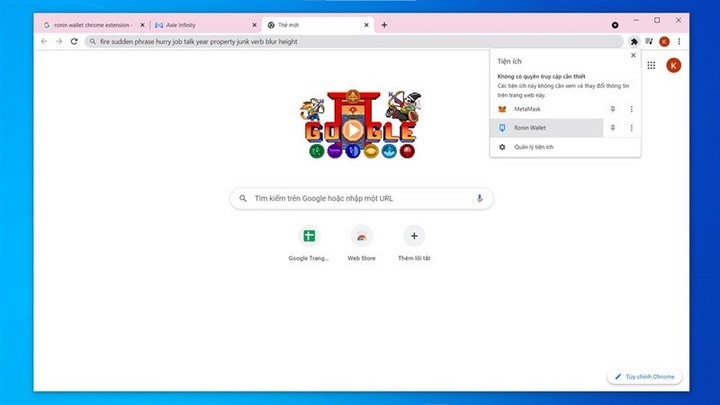Click the Thêm lối tắt plus icon
This screenshot has height=405, width=720.
[413, 236]
